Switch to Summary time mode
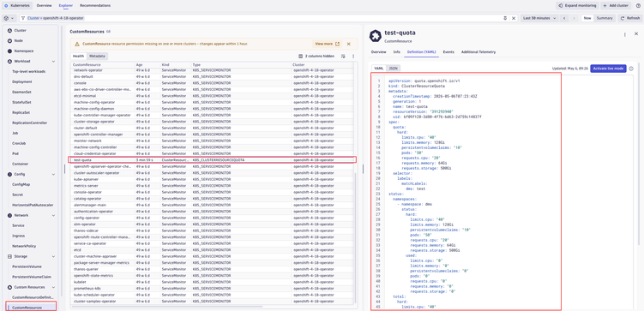The width and height of the screenshot is (644, 311). [x=605, y=19]
